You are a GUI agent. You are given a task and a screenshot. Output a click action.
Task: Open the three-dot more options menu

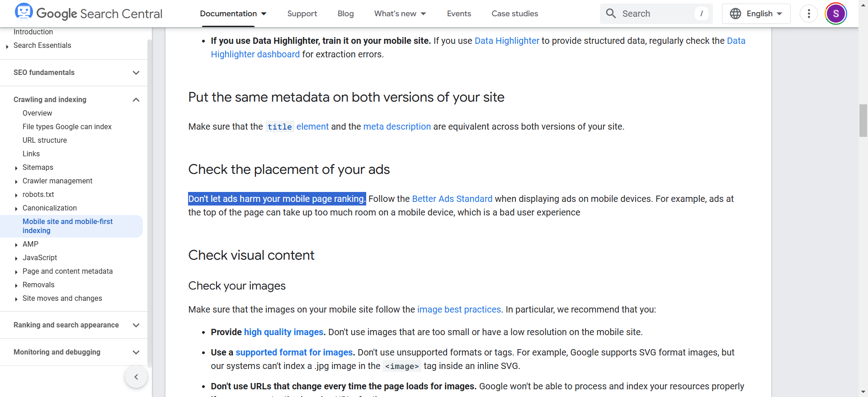pyautogui.click(x=808, y=14)
